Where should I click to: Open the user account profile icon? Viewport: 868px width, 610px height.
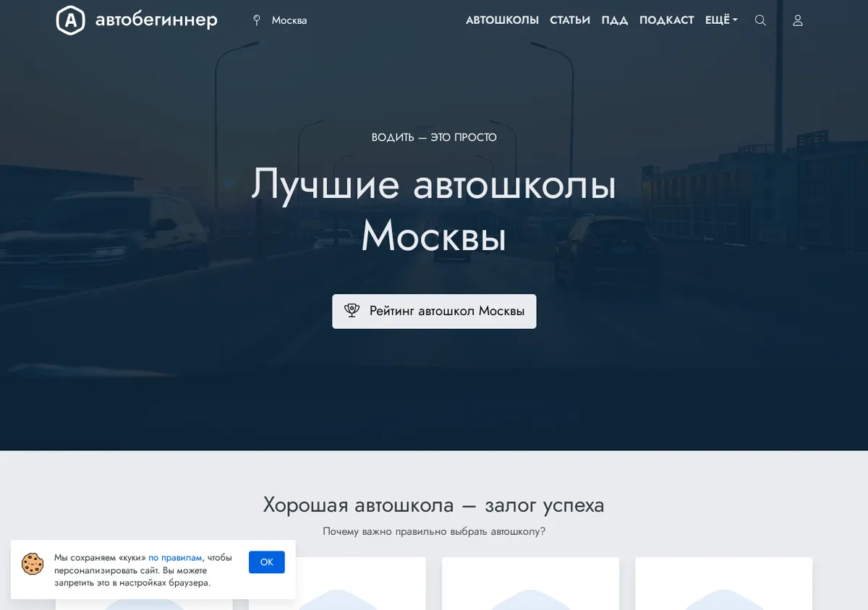(x=798, y=20)
